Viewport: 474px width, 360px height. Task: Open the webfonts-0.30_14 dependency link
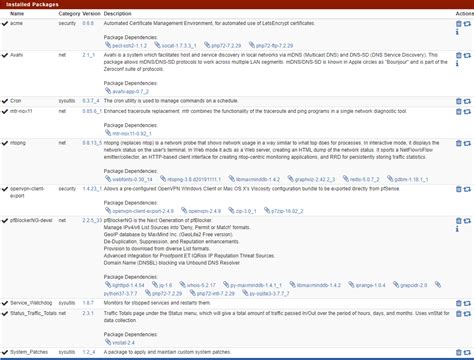(129, 179)
